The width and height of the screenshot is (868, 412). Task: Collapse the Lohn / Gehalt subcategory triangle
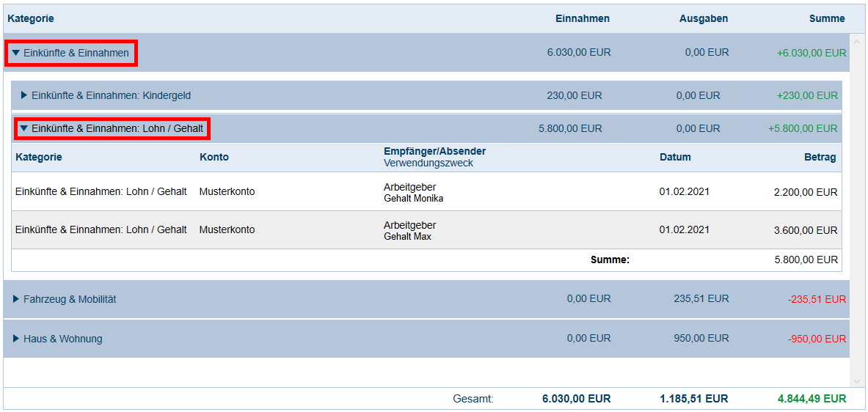point(24,128)
